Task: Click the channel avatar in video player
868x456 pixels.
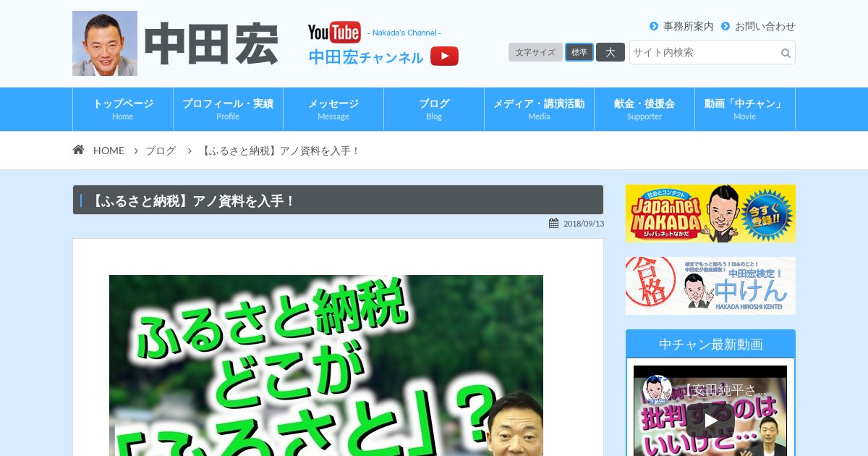Action: point(658,389)
